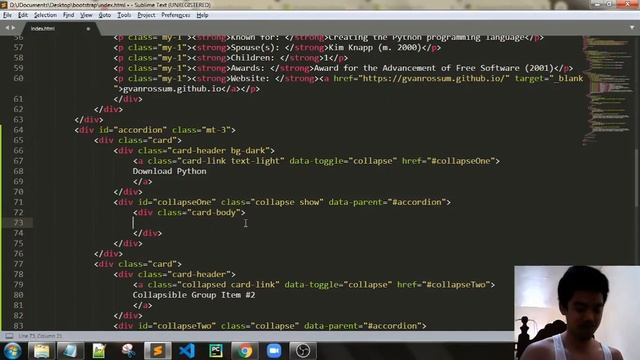Open the Preferences menu

[x=176, y=15]
